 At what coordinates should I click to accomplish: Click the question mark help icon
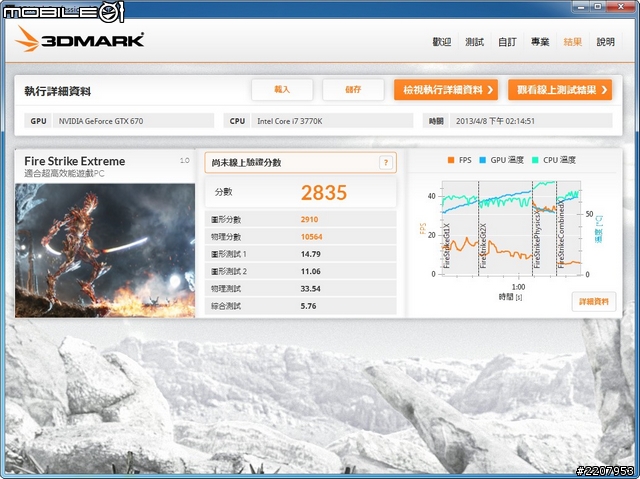pyautogui.click(x=385, y=163)
